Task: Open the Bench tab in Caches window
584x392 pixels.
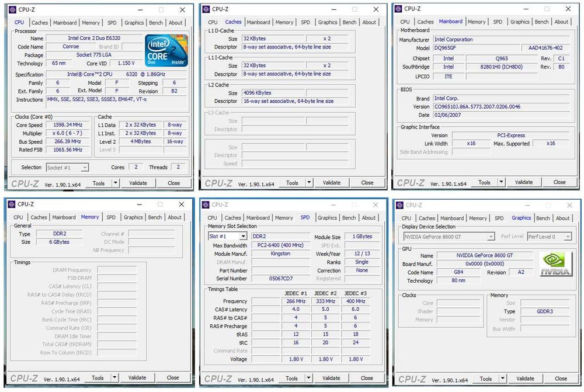Action: [x=349, y=22]
